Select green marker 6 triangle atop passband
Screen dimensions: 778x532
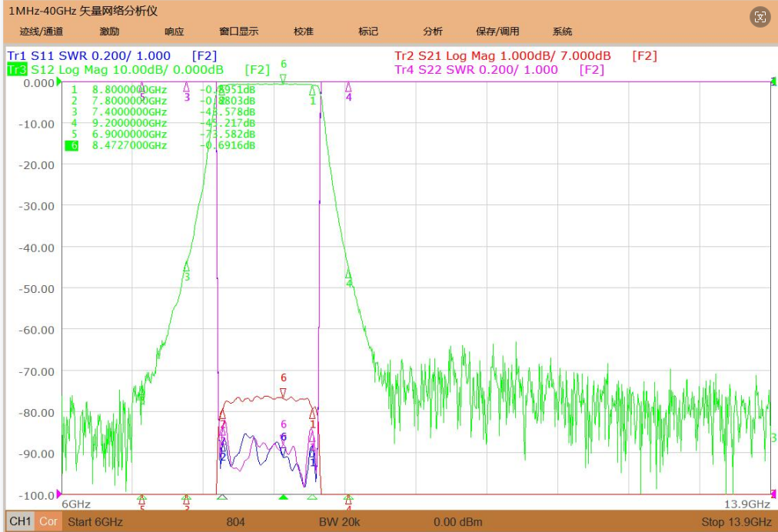283,78
